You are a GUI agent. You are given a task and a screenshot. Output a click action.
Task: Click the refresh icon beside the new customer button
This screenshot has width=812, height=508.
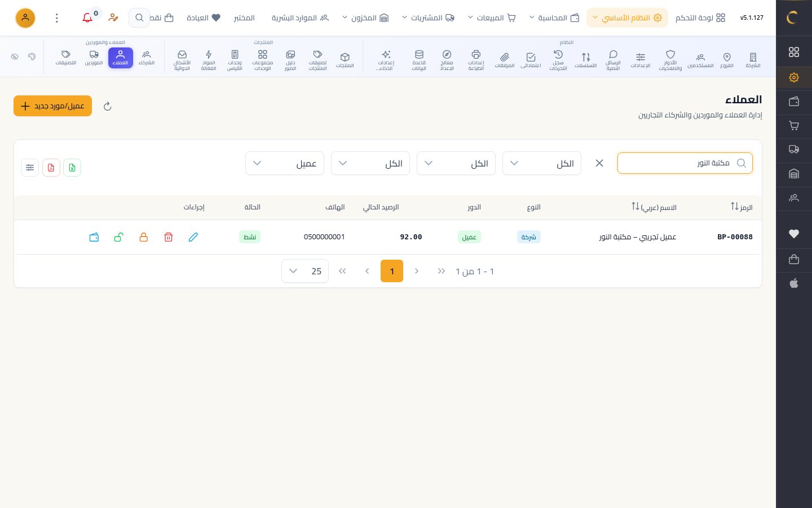[x=108, y=106]
